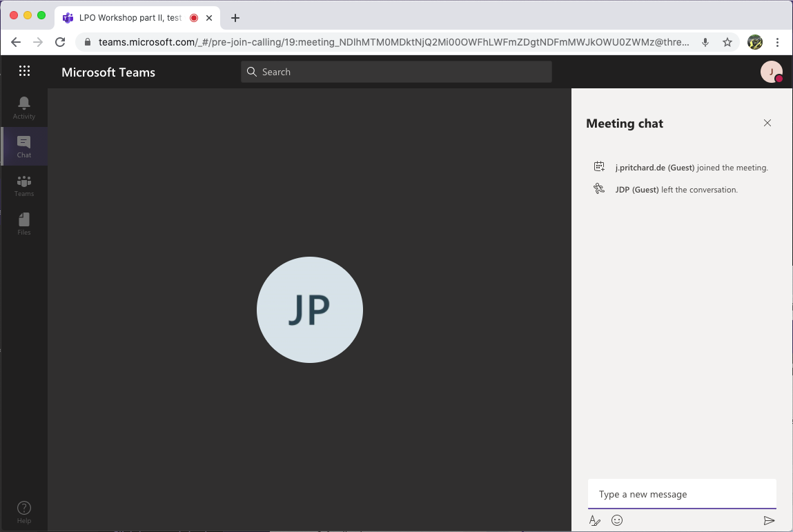Go back to previous page
This screenshot has width=793, height=532.
[17, 42]
